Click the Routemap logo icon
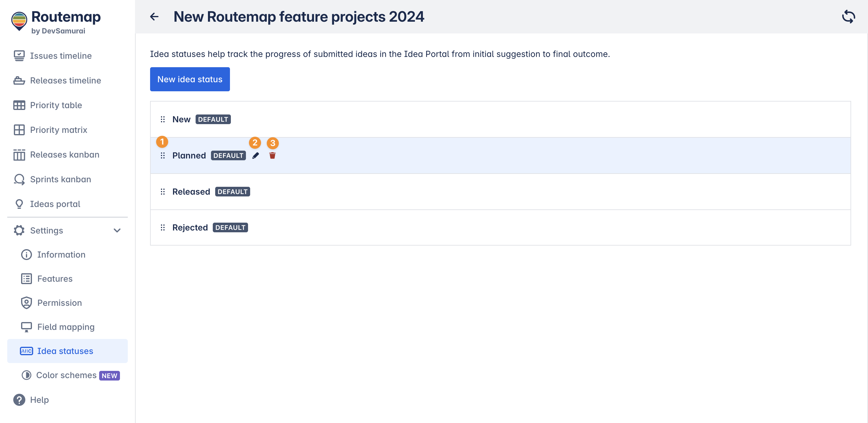This screenshot has width=868, height=423. (19, 21)
